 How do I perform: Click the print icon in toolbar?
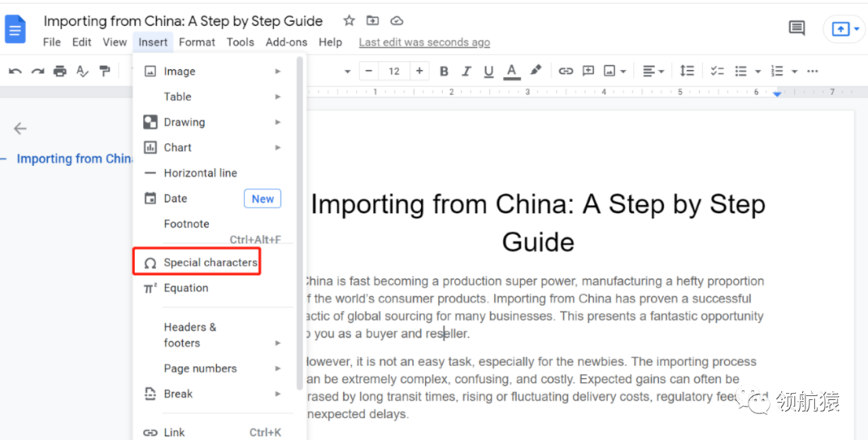tap(60, 72)
